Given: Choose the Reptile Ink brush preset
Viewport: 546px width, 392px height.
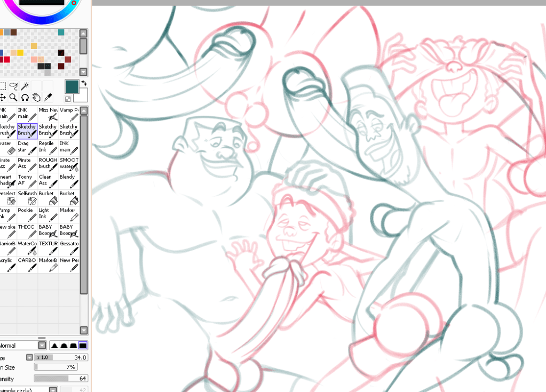Looking at the screenshot, I should 50,147.
